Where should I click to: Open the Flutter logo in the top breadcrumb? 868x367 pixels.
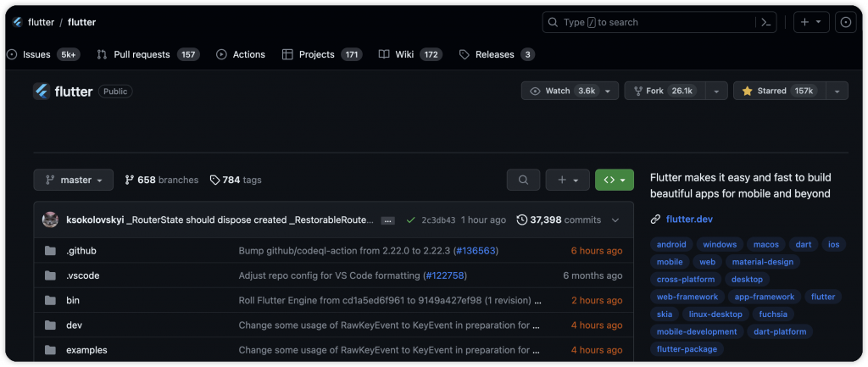pos(17,22)
